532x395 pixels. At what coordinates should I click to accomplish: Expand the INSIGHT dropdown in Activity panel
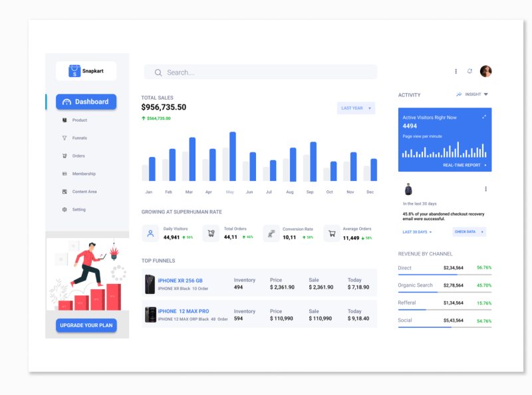[473, 94]
